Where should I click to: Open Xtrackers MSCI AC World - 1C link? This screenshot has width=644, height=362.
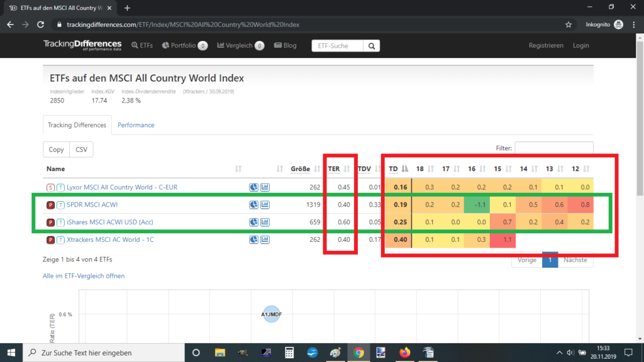(110, 239)
